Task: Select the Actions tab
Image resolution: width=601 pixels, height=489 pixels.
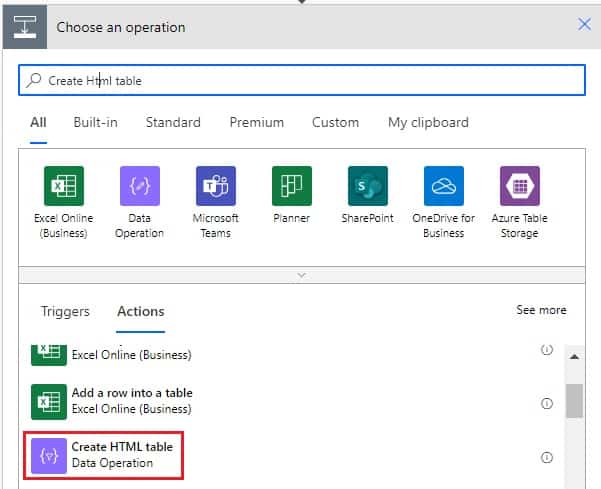Action: coord(141,311)
